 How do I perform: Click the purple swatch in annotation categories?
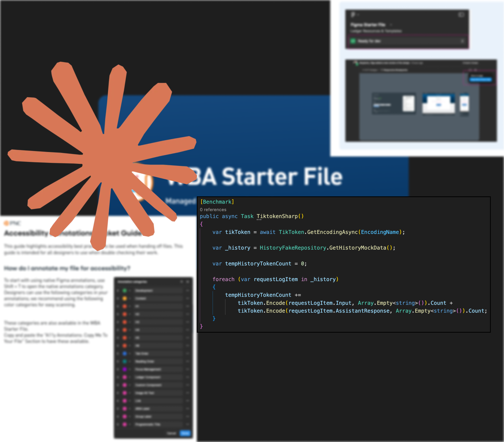click(x=125, y=369)
